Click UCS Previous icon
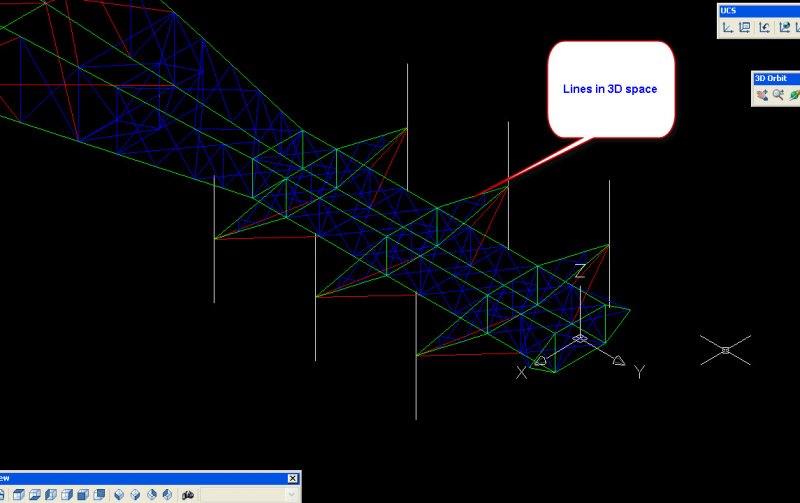The image size is (800, 503). click(764, 28)
